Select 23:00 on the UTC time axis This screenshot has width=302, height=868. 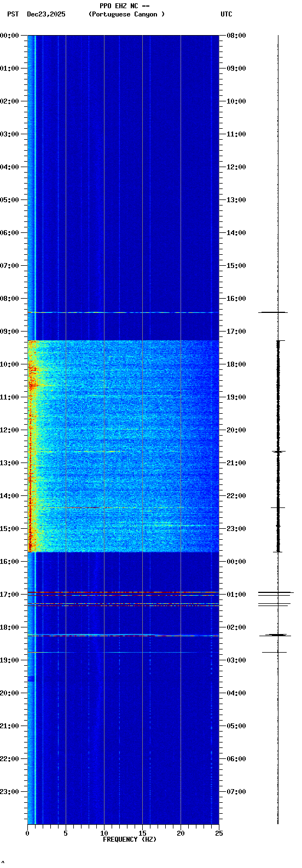[x=236, y=529]
